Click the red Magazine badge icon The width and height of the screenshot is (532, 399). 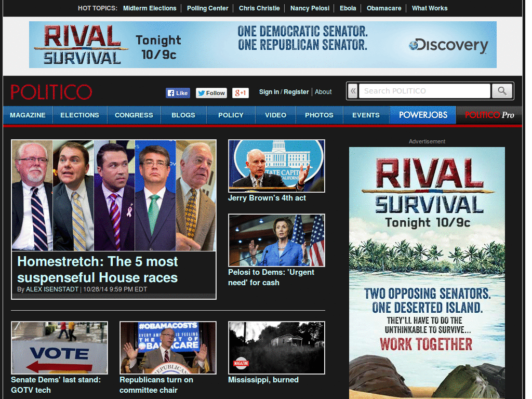pyautogui.click(x=241, y=363)
